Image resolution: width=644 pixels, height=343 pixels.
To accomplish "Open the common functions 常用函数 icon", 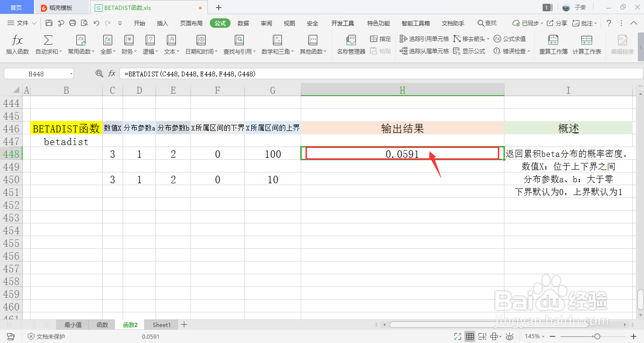I will click(81, 40).
